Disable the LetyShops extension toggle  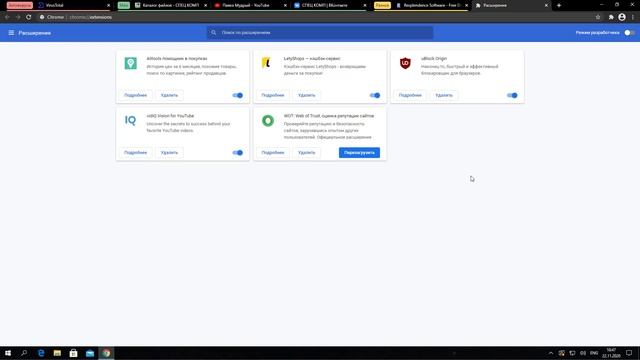(375, 96)
